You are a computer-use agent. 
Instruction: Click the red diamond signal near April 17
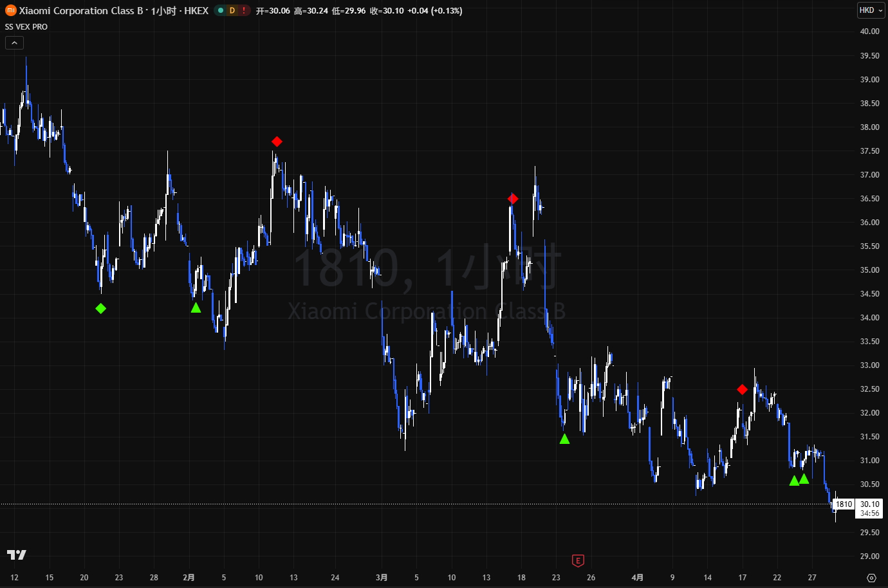(x=742, y=389)
